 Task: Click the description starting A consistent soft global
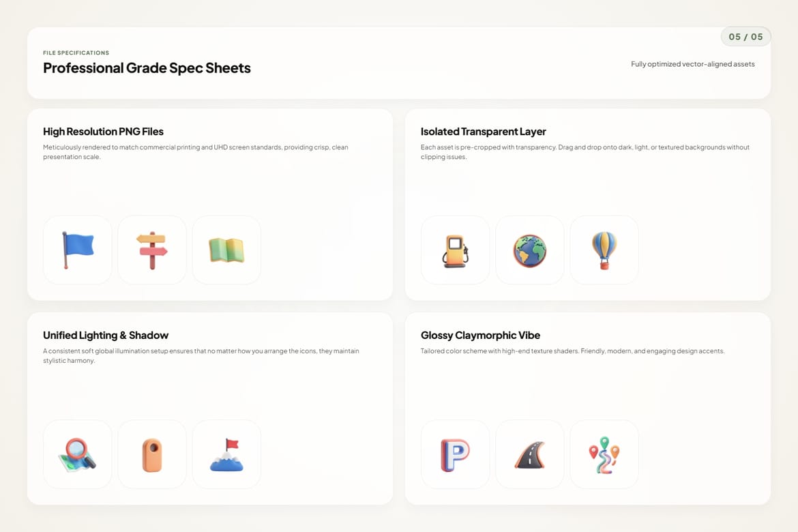point(201,355)
